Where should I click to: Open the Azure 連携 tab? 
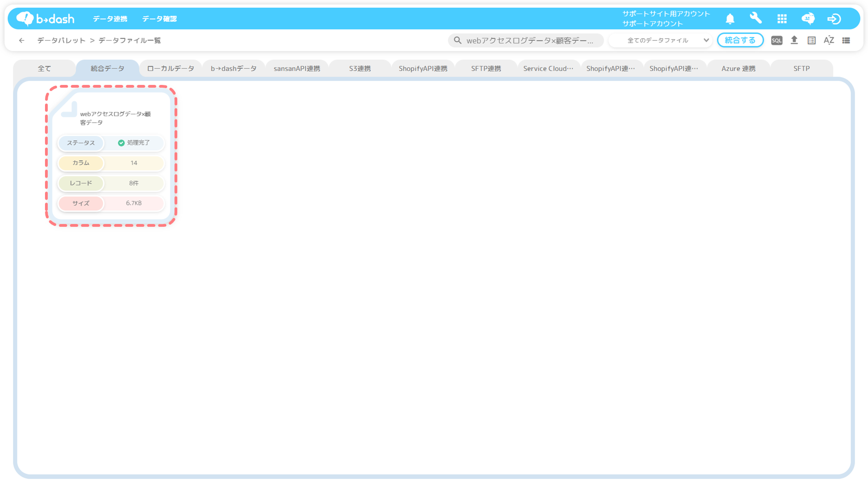click(x=738, y=68)
